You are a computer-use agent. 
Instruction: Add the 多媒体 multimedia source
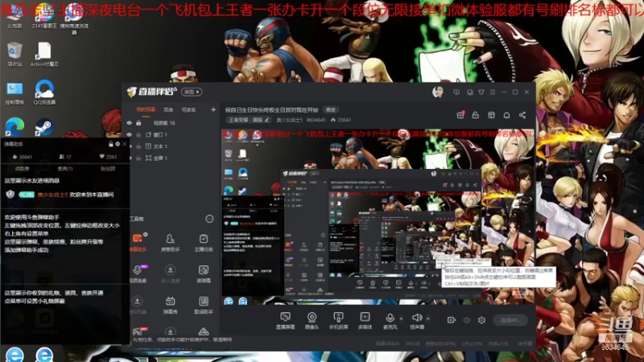pyautogui.click(x=365, y=320)
